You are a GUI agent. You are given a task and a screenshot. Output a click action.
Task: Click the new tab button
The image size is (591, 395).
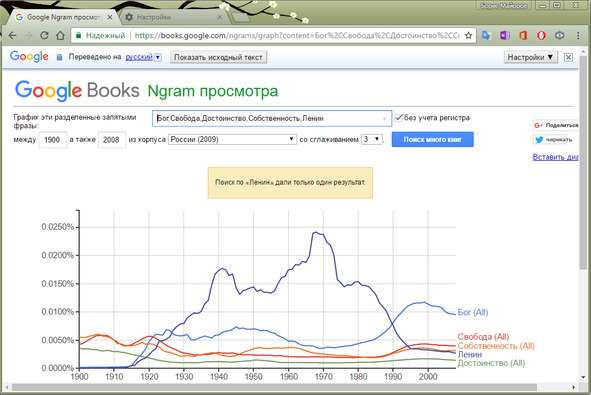240,17
